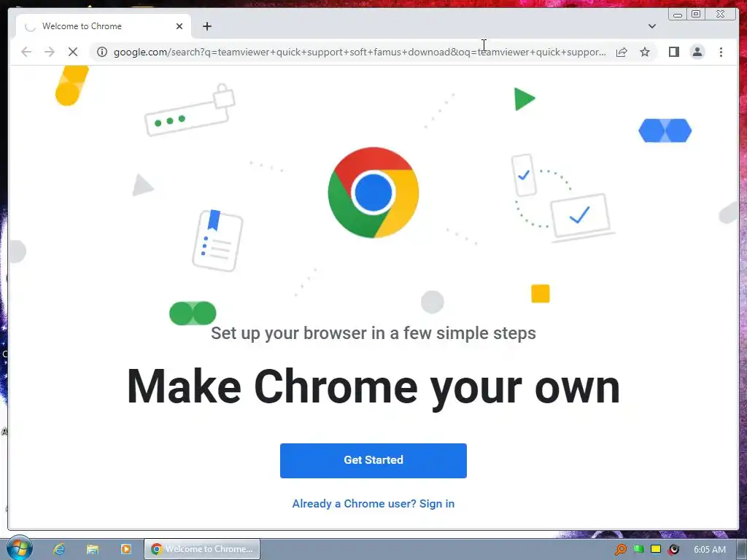Click the Back navigation arrow
Image resolution: width=747 pixels, height=560 pixels.
[x=26, y=52]
